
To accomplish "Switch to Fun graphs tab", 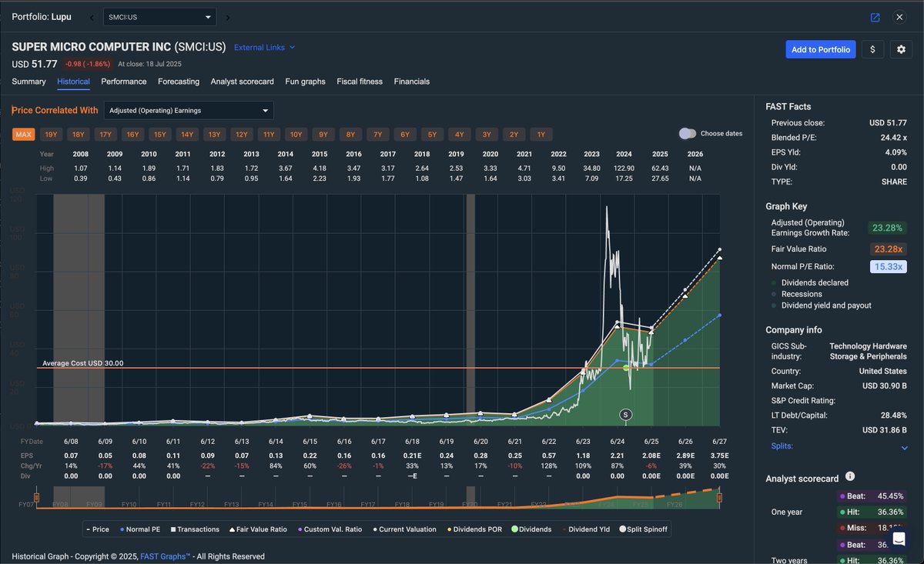I will (x=305, y=82).
